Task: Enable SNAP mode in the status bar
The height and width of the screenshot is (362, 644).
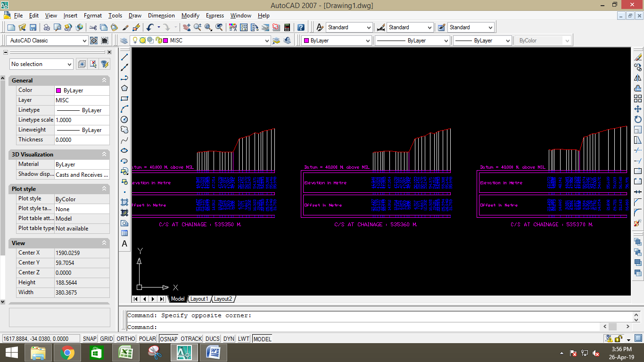Action: click(89, 338)
